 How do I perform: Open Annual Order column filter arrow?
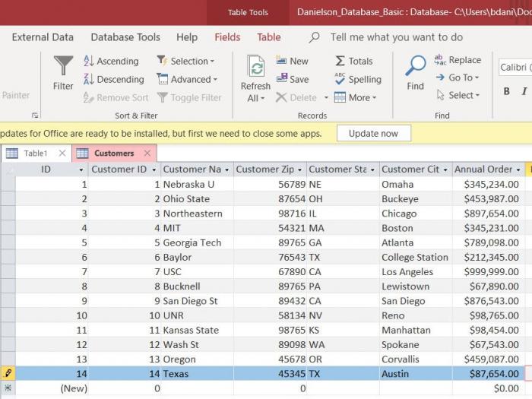pos(518,169)
